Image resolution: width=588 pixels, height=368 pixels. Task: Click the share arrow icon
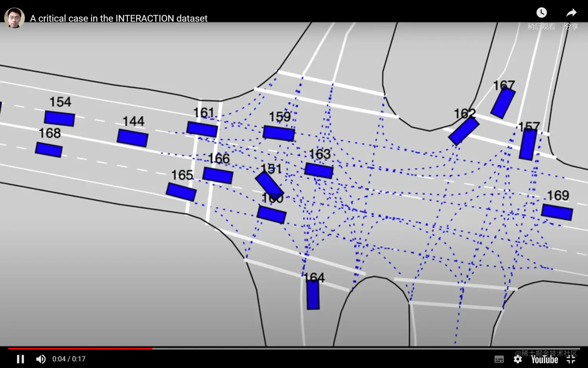(571, 13)
